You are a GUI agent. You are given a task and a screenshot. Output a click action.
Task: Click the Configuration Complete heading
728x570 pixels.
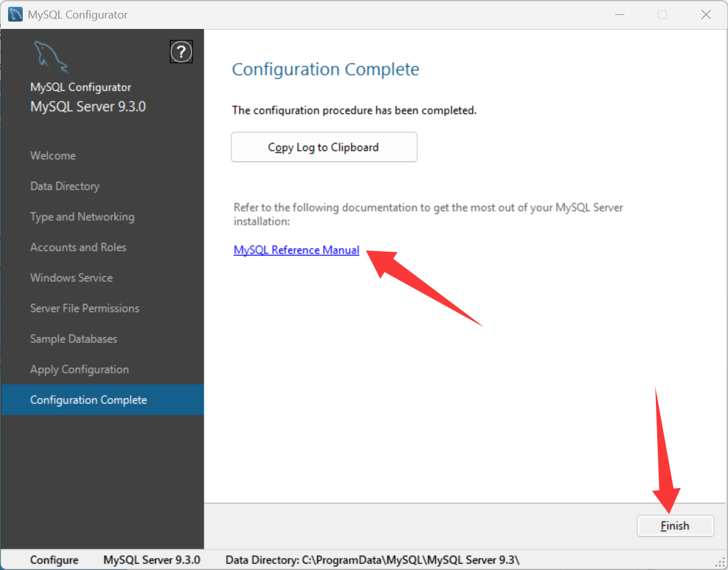(325, 69)
